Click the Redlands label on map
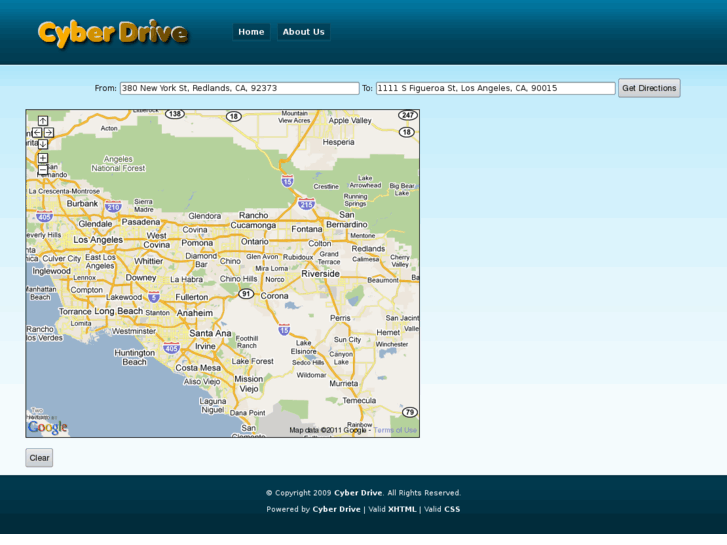The image size is (727, 545). pos(368,249)
